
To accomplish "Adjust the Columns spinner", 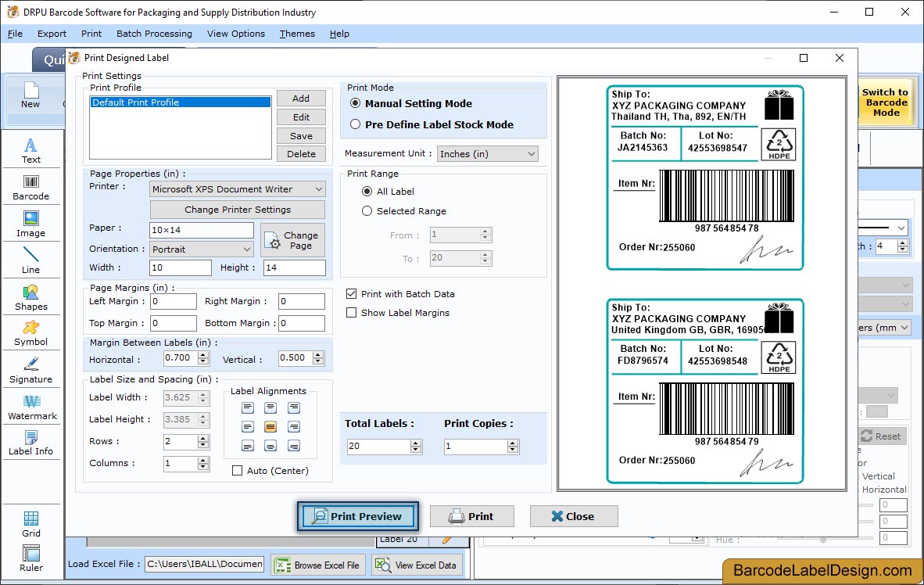I will coord(203,464).
